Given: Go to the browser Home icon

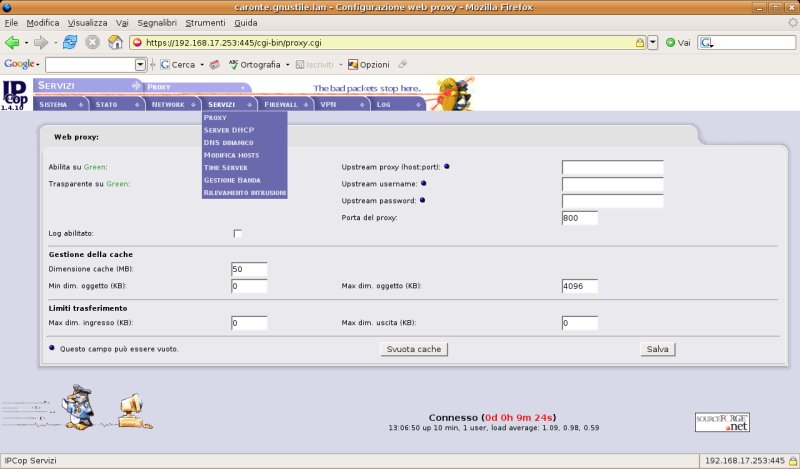Looking at the screenshot, I should [x=115, y=43].
